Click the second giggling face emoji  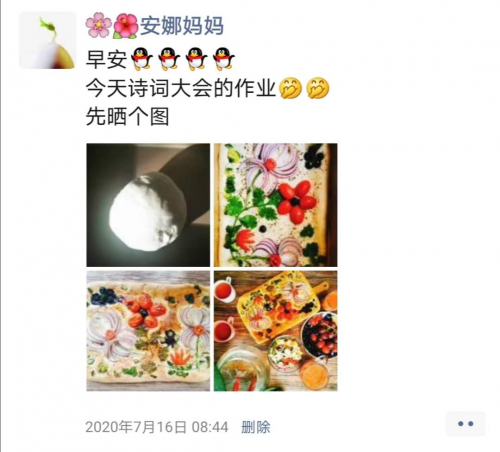tap(318, 88)
